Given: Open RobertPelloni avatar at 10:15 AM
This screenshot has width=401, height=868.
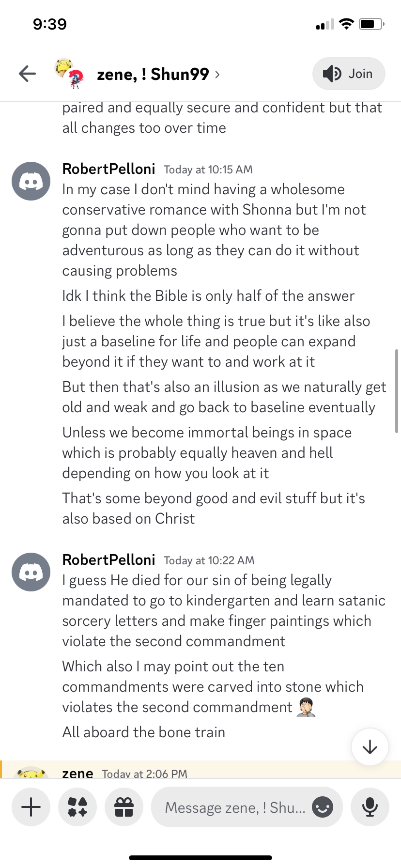Looking at the screenshot, I should pyautogui.click(x=31, y=181).
